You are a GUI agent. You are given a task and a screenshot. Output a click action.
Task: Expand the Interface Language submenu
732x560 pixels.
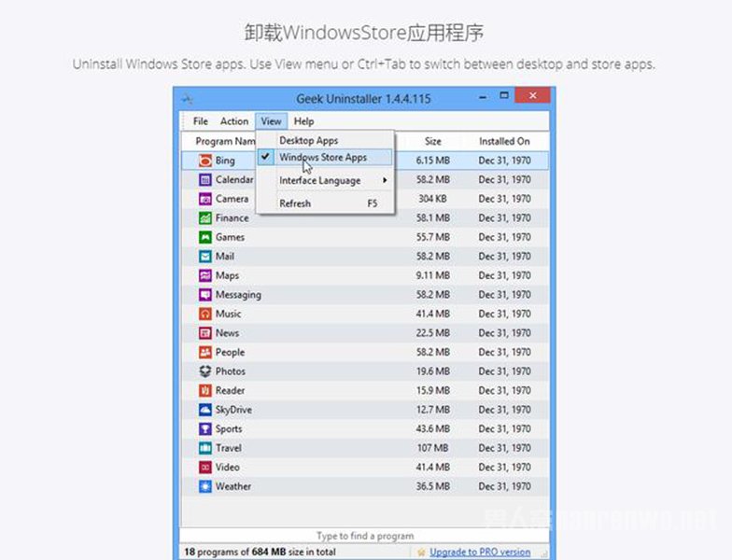click(x=325, y=181)
